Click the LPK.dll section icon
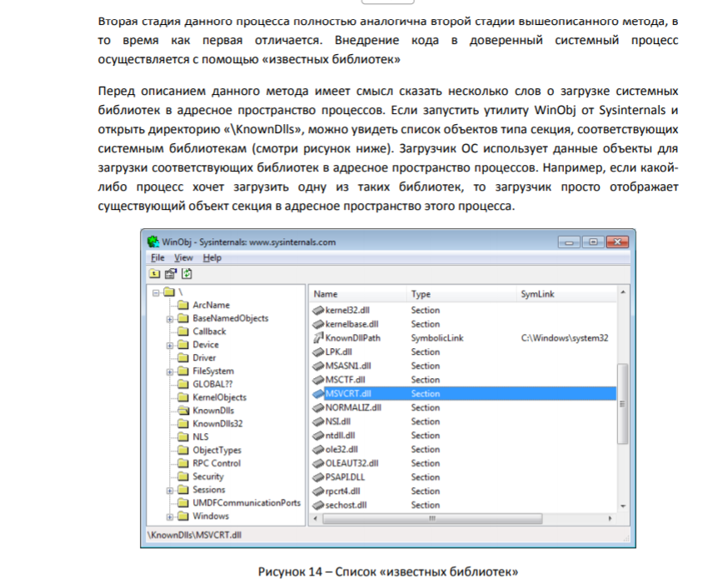The width and height of the screenshot is (728, 588). tap(318, 351)
